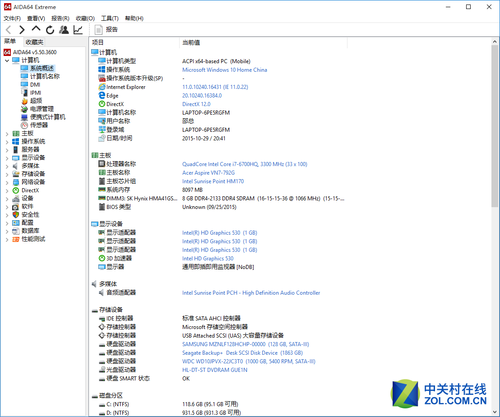Open QuadCore Intel Core i7-6700HQ link
The height and width of the screenshot is (417, 500).
tap(244, 164)
